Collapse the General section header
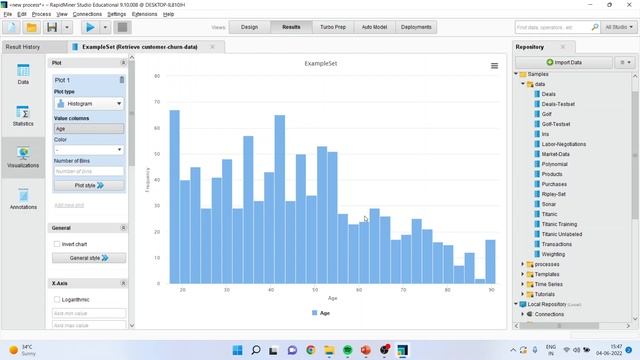The width and height of the screenshot is (640, 360). click(123, 228)
